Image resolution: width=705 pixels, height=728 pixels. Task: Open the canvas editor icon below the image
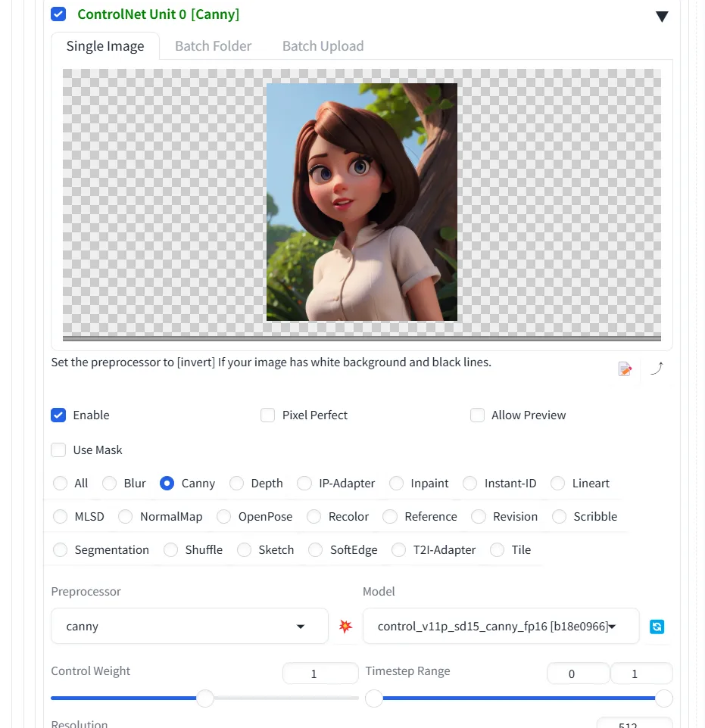pyautogui.click(x=624, y=369)
